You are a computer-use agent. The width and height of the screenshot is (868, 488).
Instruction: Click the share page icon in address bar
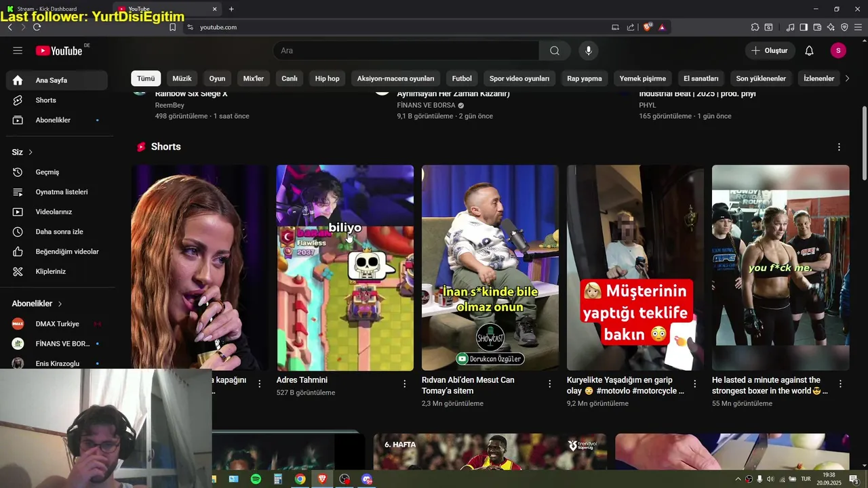pos(631,27)
